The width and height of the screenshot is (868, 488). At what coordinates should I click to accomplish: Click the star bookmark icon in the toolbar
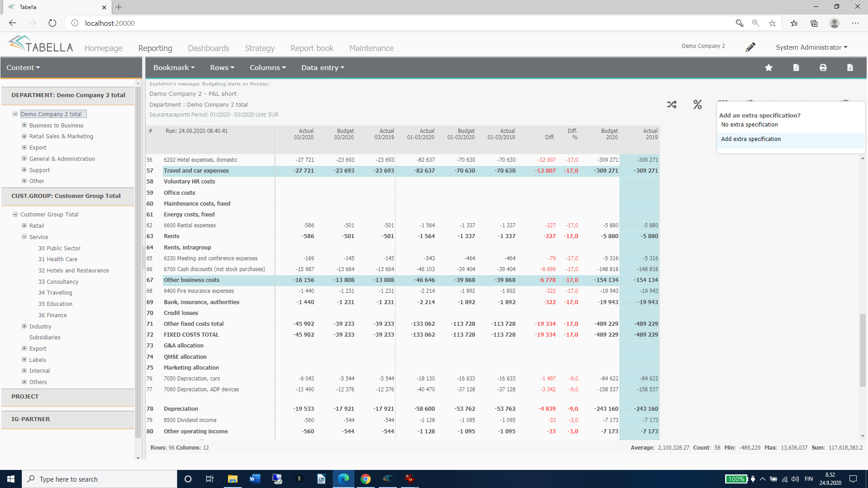769,68
